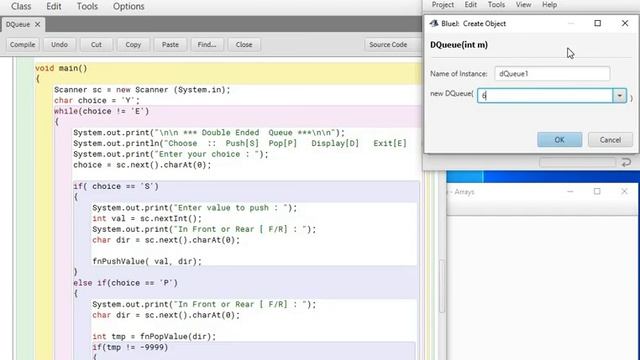Close the Arrays window
The width and height of the screenshot is (640, 360).
[x=624, y=191]
